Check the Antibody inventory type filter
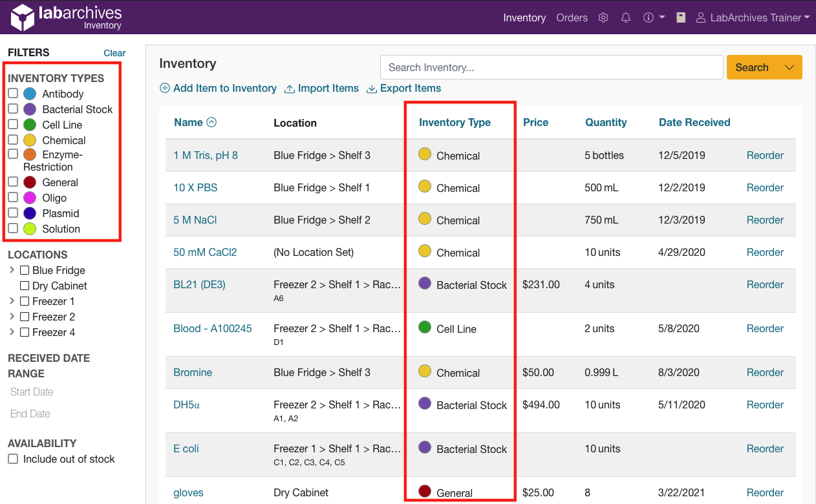816x504 pixels. [14, 93]
